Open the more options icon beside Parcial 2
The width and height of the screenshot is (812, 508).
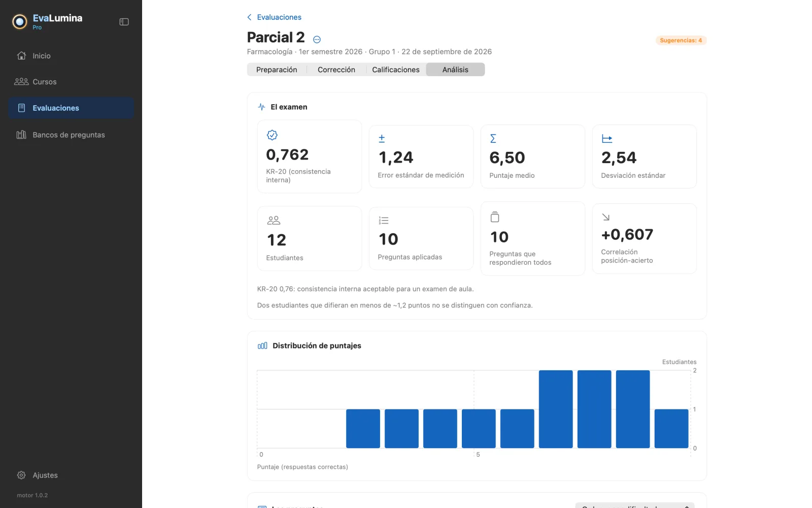pos(317,40)
